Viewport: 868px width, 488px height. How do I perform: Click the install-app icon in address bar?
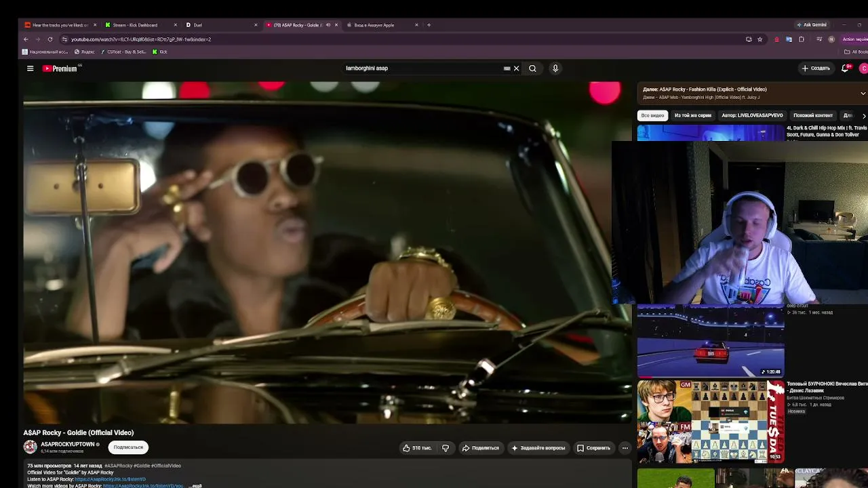(749, 39)
